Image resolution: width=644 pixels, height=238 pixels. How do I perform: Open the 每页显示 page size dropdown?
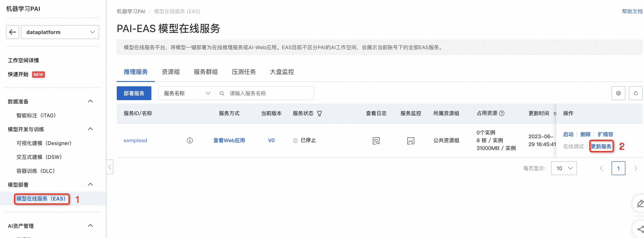pyautogui.click(x=564, y=168)
